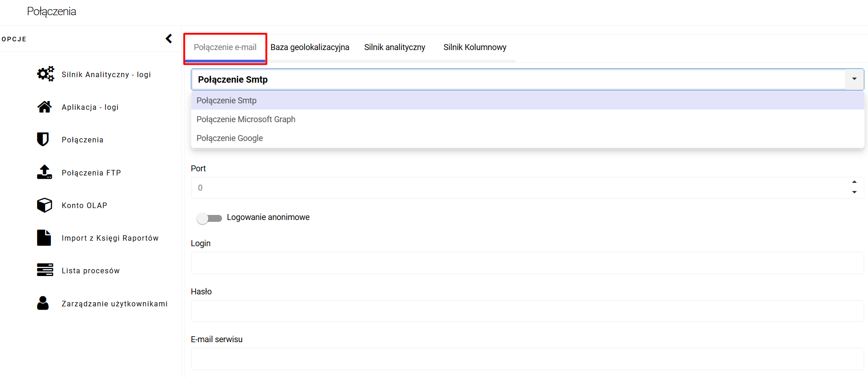This screenshot has width=868, height=378.
Task: Click the file icon for Import z Księgi Raportów
Action: [x=44, y=238]
